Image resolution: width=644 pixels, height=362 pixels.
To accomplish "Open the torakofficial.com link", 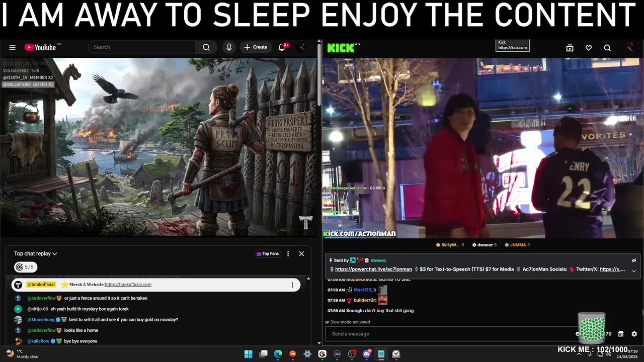I will (128, 285).
